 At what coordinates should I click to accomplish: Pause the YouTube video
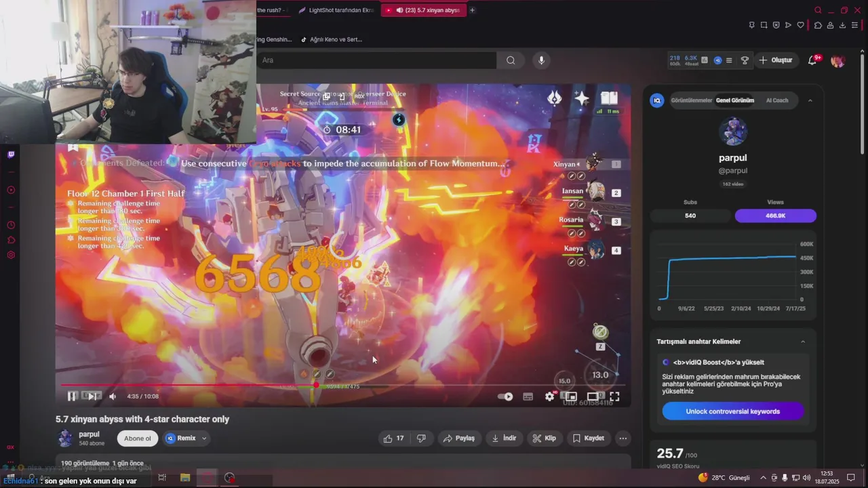[72, 396]
